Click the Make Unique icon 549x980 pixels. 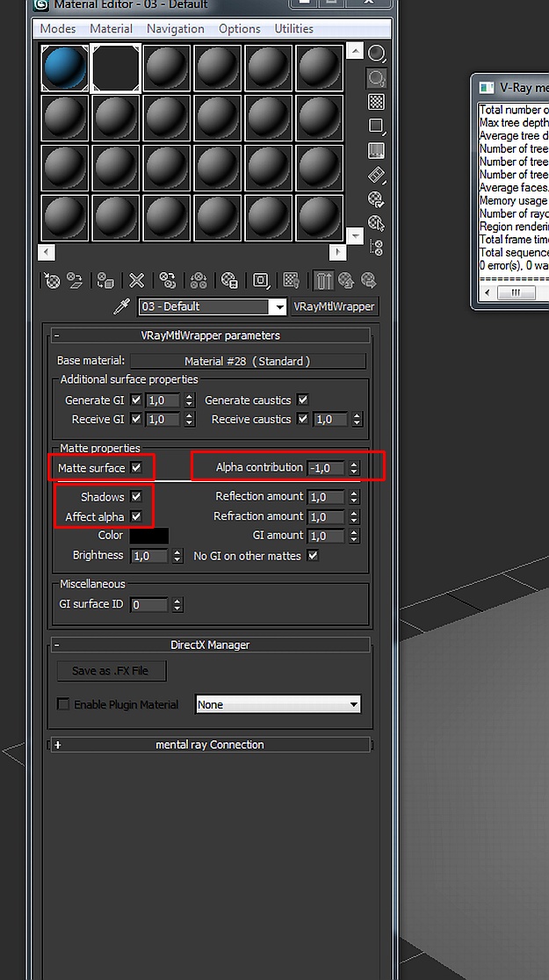tap(199, 281)
